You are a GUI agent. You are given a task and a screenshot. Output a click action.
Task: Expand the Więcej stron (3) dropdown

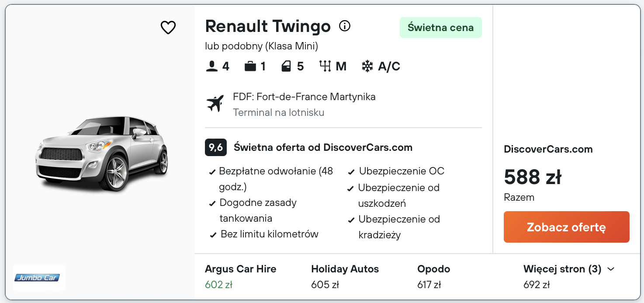coord(568,269)
